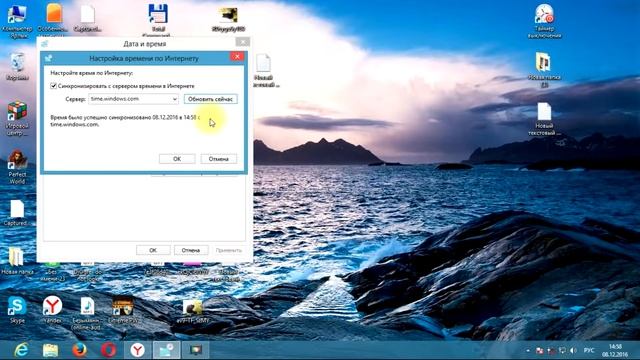Open the MP3 music file icon

pos(87,307)
